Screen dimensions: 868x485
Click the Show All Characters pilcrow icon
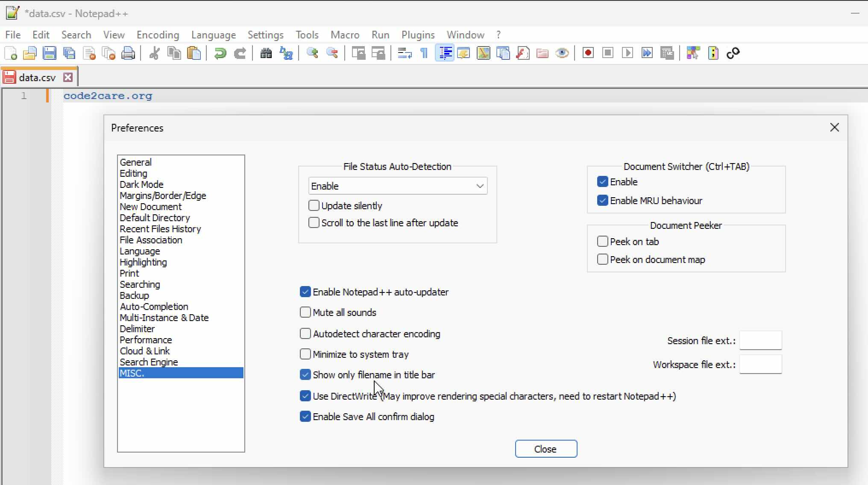(x=423, y=53)
